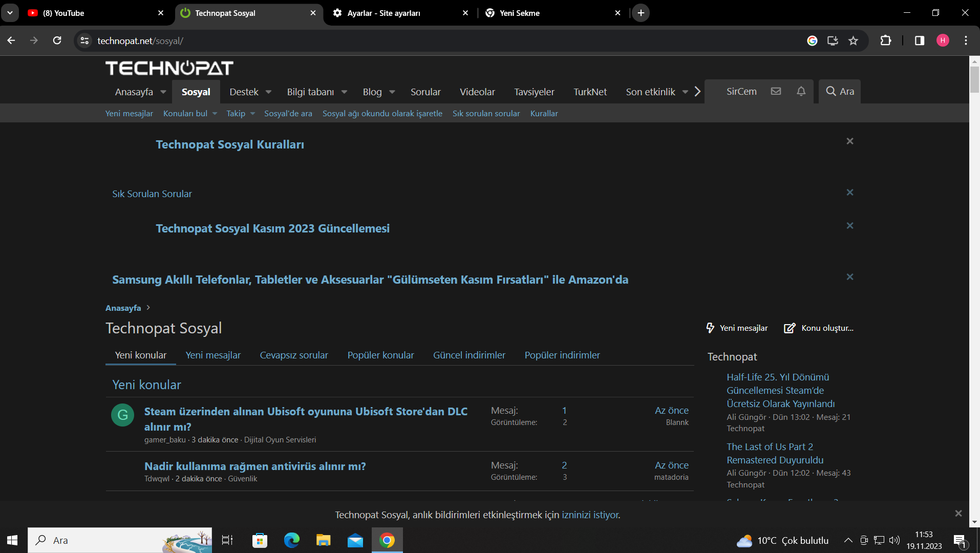Image resolution: width=980 pixels, height=553 pixels.
Task: Open the inbox envelope icon
Action: (776, 91)
